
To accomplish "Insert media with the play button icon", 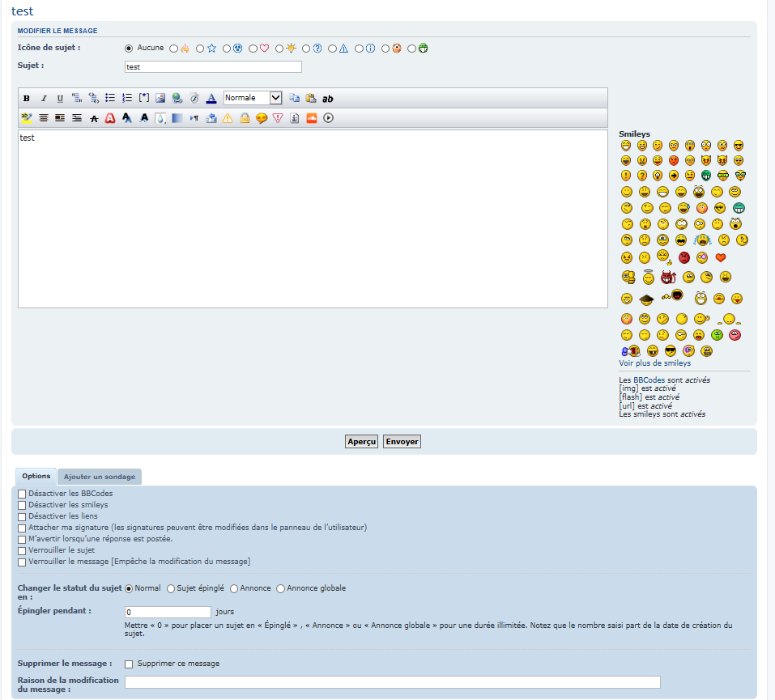I will click(x=329, y=118).
